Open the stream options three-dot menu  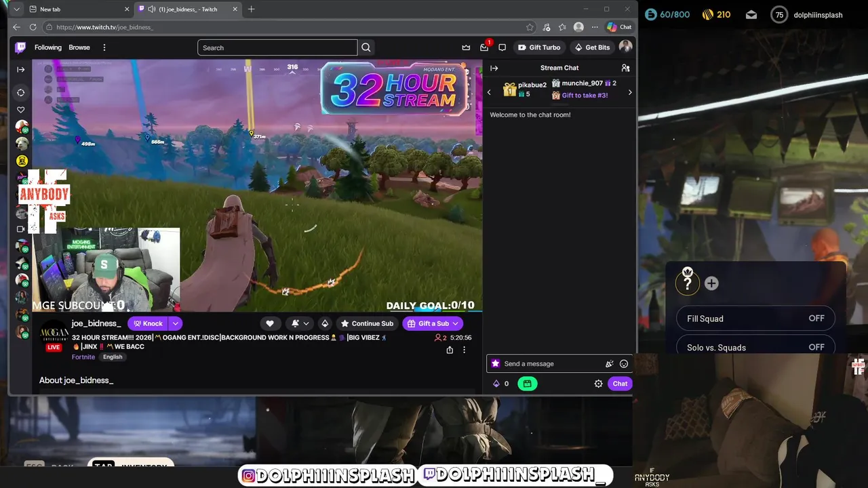[464, 350]
